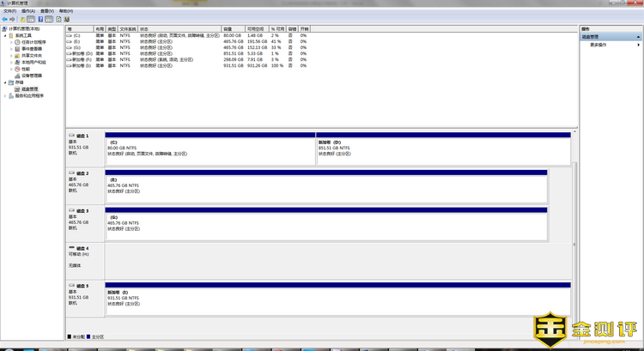The width and height of the screenshot is (644, 351).
Task: Select the (E:) 465.76 GB partition block
Action: coord(326,185)
